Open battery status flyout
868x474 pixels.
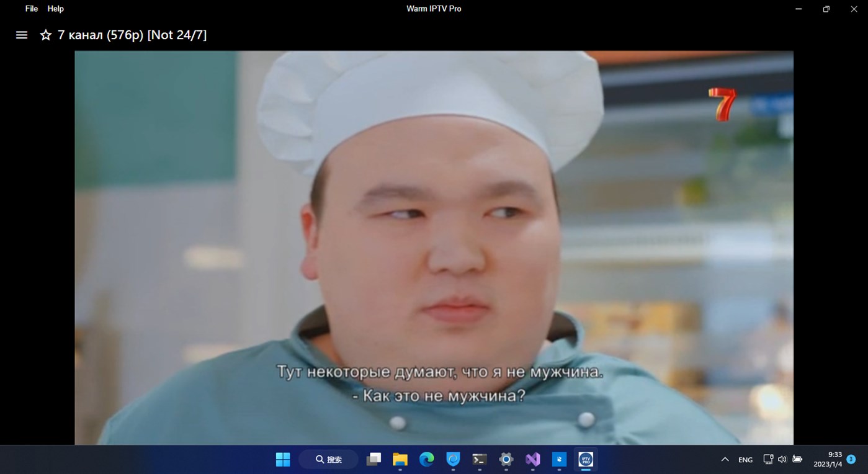pyautogui.click(x=797, y=459)
